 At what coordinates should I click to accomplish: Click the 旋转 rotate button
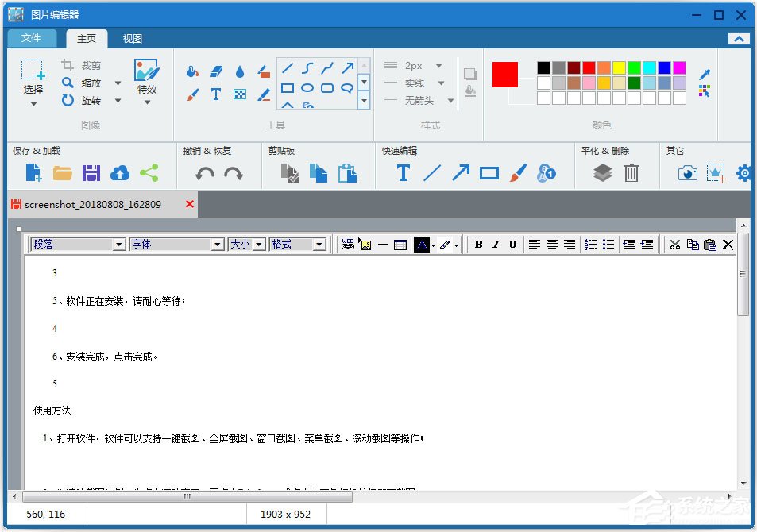82,100
